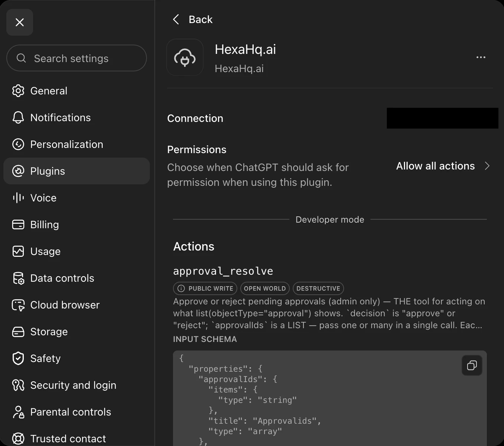
Task: Click the Voice waveform icon
Action: pos(18,198)
